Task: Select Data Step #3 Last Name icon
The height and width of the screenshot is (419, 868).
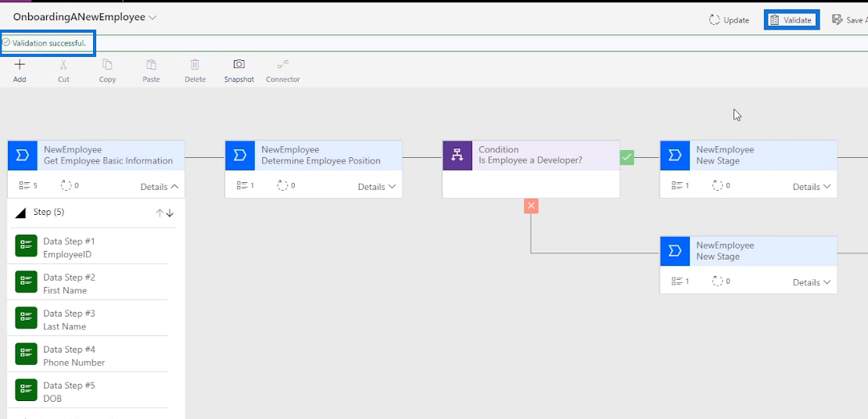Action: 26,317
